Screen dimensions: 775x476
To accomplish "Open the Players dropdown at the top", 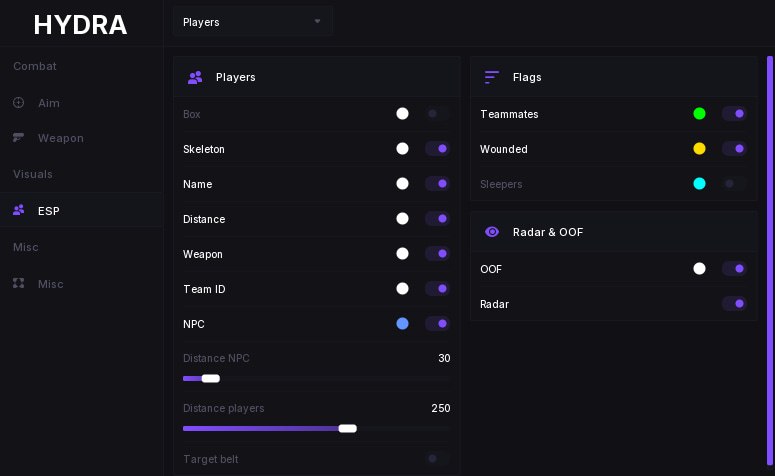I will click(x=253, y=22).
